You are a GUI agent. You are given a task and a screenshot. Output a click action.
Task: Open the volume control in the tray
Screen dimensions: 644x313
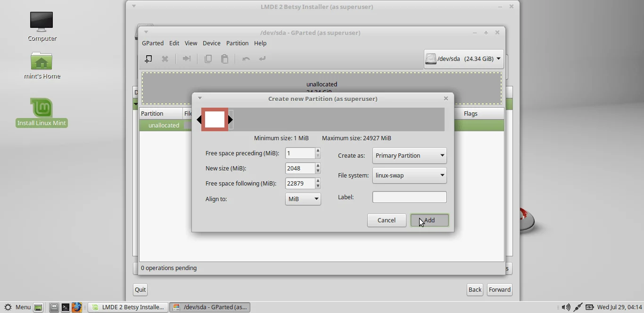coord(565,307)
